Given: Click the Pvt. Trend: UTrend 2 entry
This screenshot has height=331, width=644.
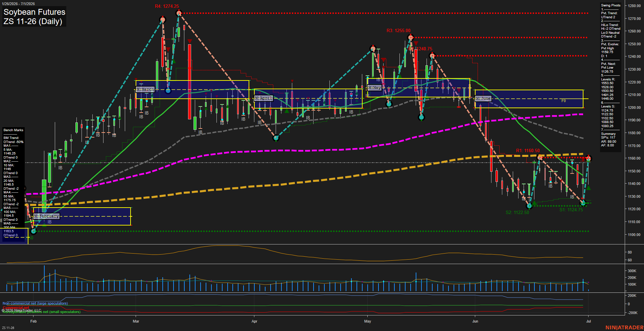Looking at the screenshot, I should (609, 15).
